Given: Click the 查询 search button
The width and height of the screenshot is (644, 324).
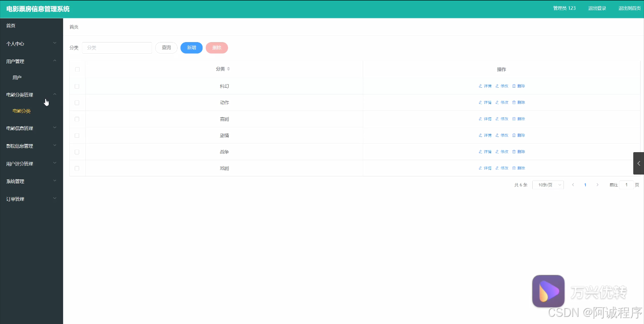Looking at the screenshot, I should point(166,47).
